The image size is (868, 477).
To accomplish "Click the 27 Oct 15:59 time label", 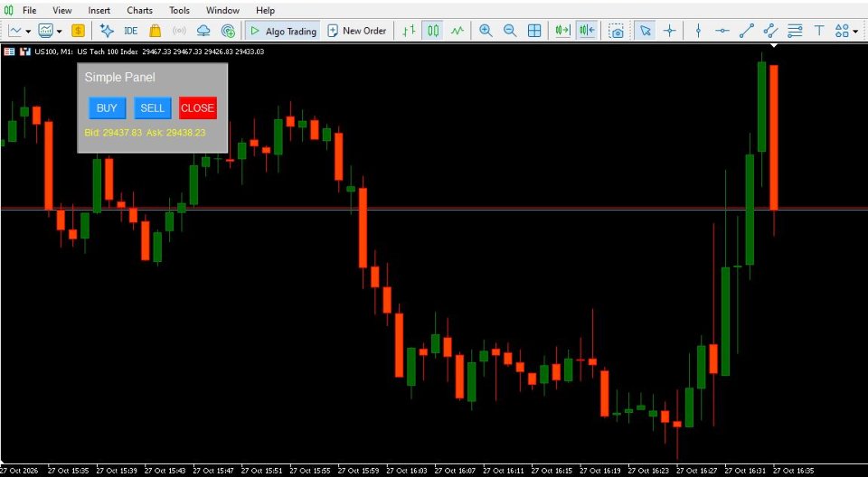I will pyautogui.click(x=359, y=471).
